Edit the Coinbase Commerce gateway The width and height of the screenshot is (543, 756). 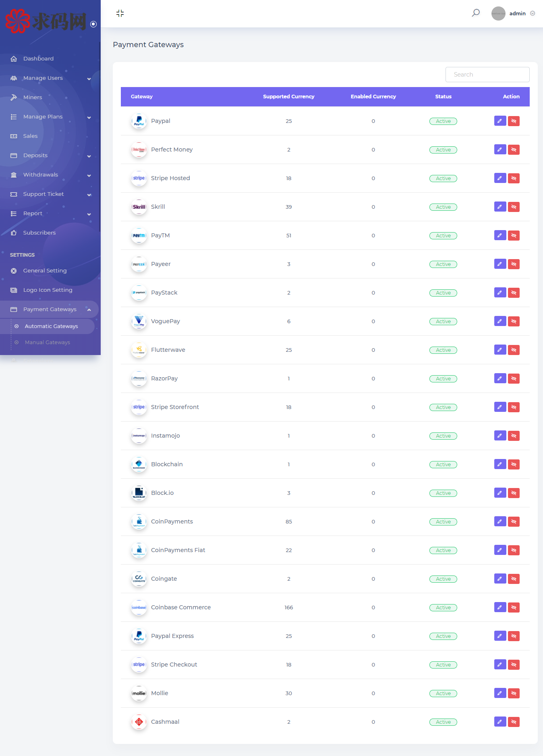click(500, 607)
